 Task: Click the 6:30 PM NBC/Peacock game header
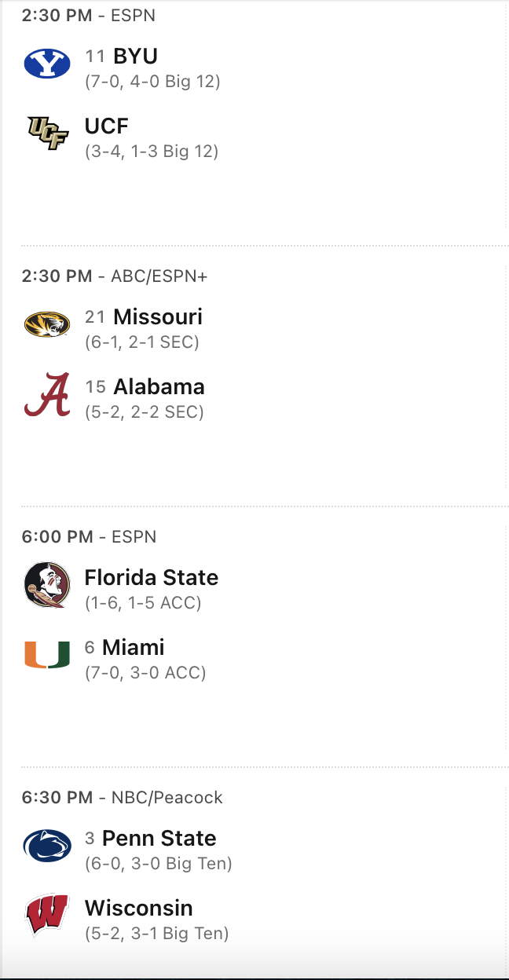[122, 798]
